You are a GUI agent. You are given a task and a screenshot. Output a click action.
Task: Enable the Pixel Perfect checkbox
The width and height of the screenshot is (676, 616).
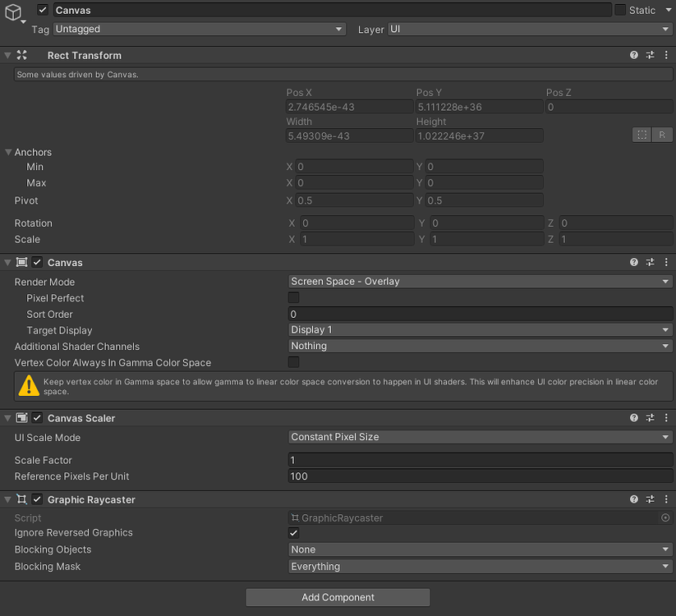pos(293,298)
